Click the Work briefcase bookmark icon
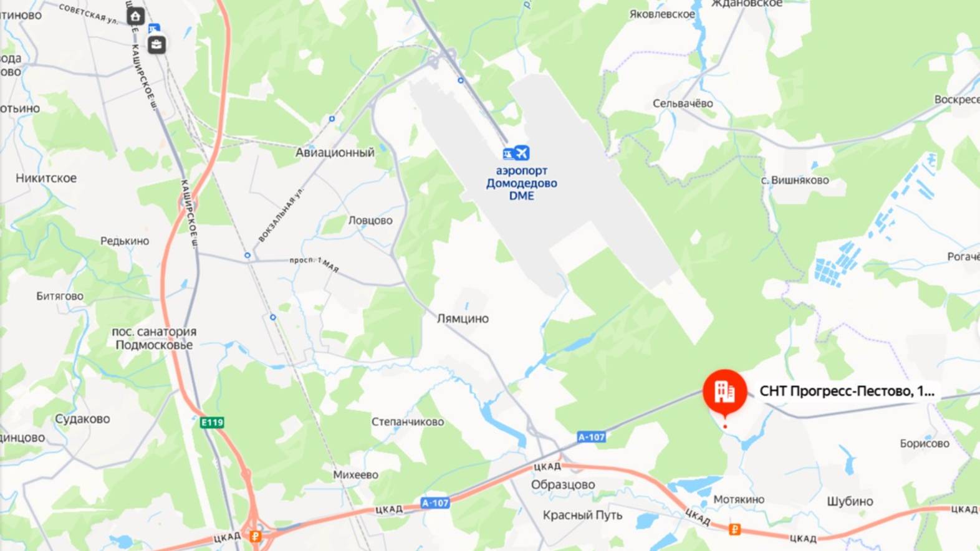The image size is (980, 551). [x=156, y=44]
